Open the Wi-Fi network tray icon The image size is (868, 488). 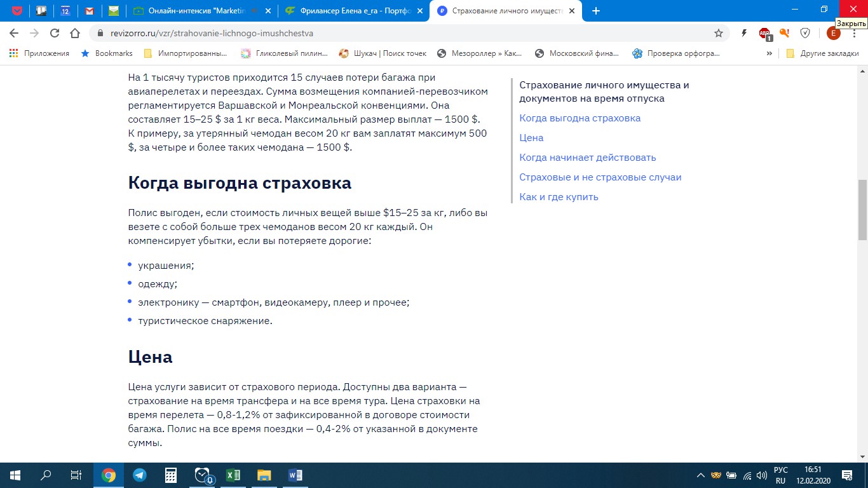[747, 475]
